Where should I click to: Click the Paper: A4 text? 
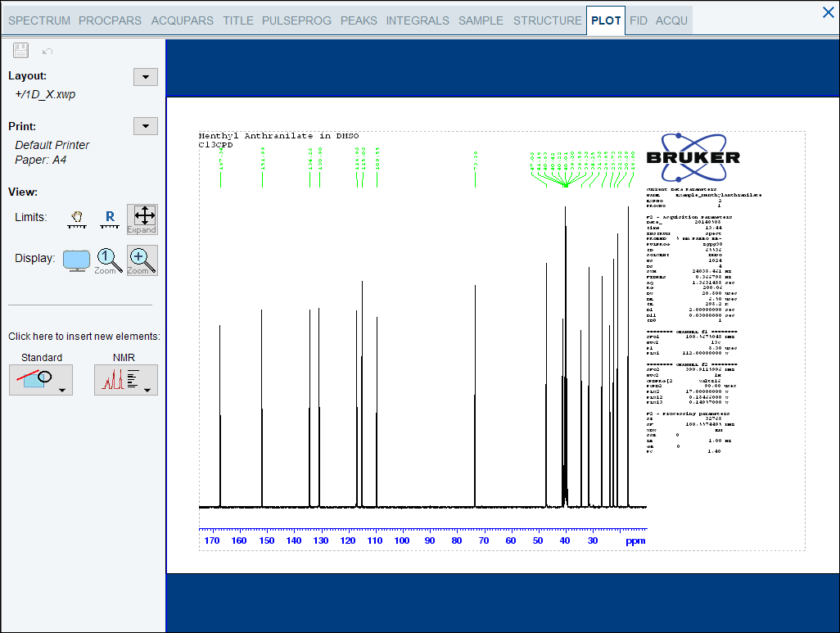(40, 161)
